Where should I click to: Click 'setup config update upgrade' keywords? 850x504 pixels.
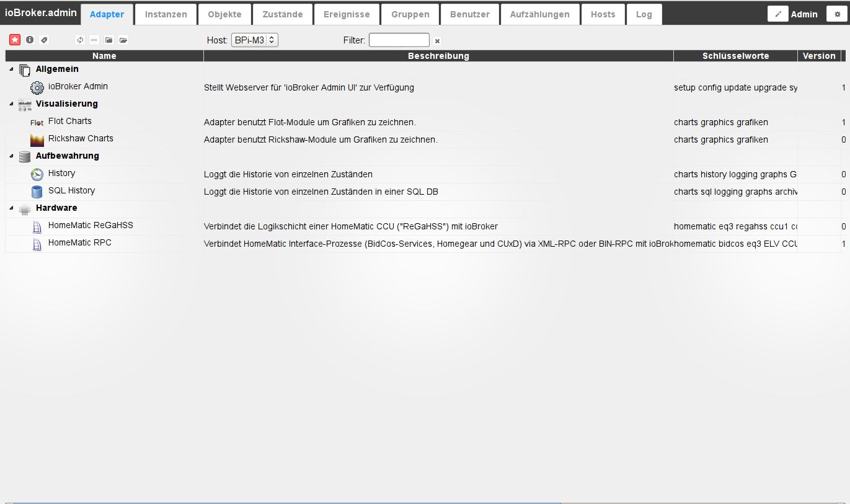tap(735, 87)
